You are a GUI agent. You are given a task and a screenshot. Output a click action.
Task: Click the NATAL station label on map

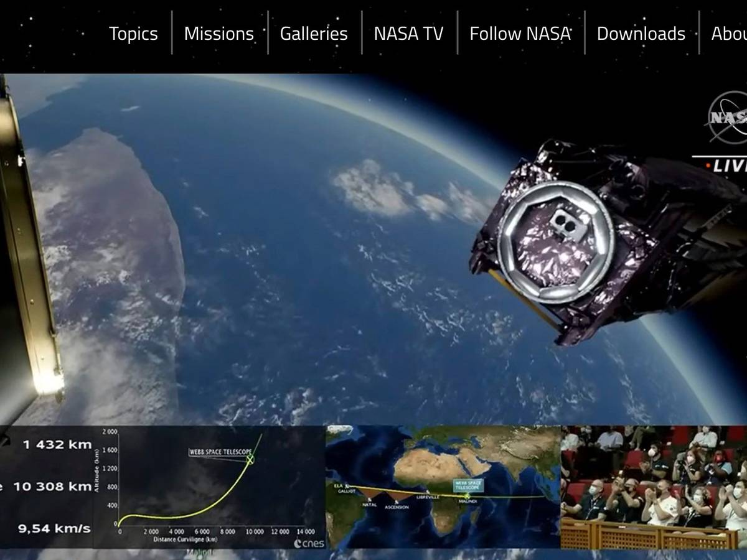point(370,505)
